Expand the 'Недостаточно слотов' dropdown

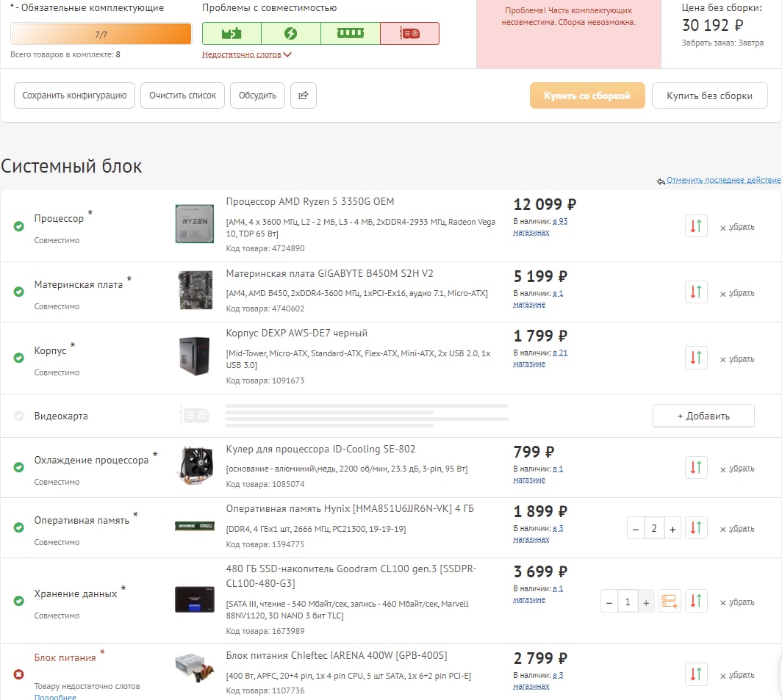click(246, 54)
